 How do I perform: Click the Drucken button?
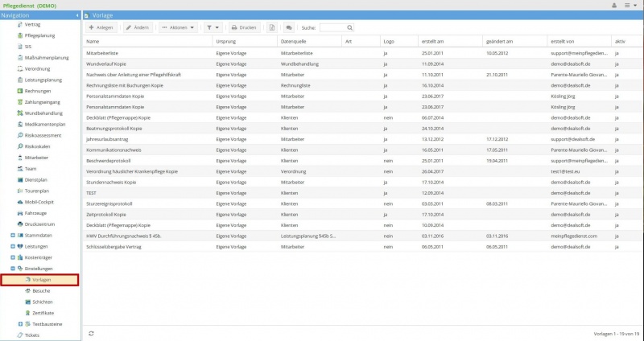coord(244,27)
